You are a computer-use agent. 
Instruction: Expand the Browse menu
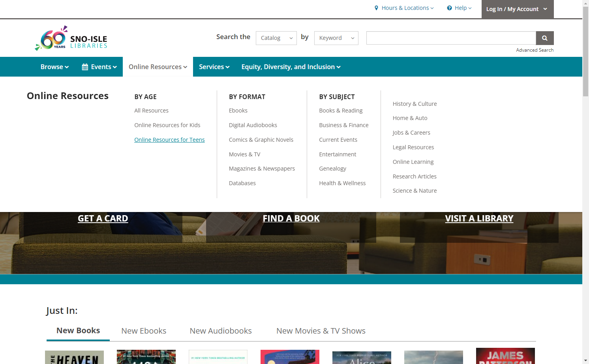55,67
